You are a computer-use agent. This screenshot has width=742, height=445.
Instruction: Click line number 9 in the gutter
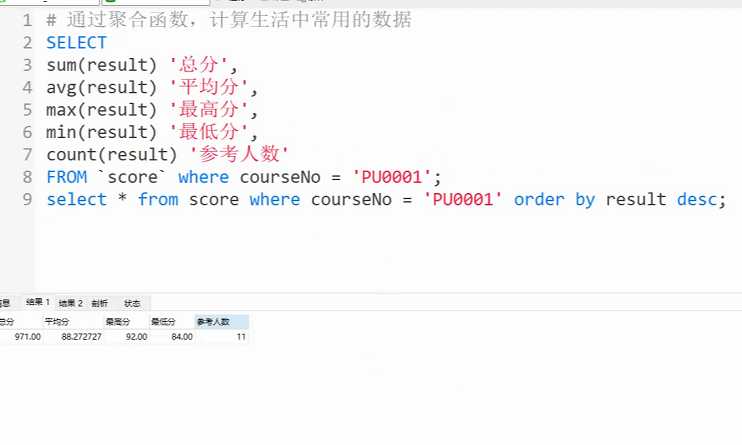(x=27, y=199)
